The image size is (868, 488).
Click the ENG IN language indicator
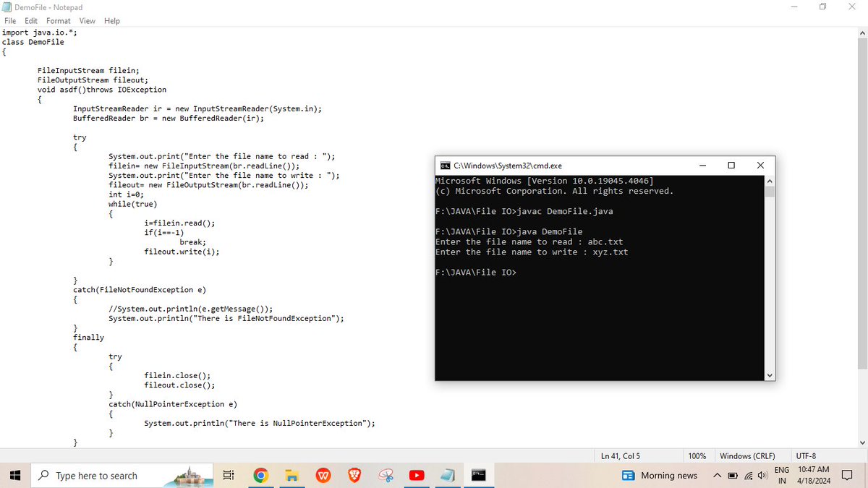781,475
